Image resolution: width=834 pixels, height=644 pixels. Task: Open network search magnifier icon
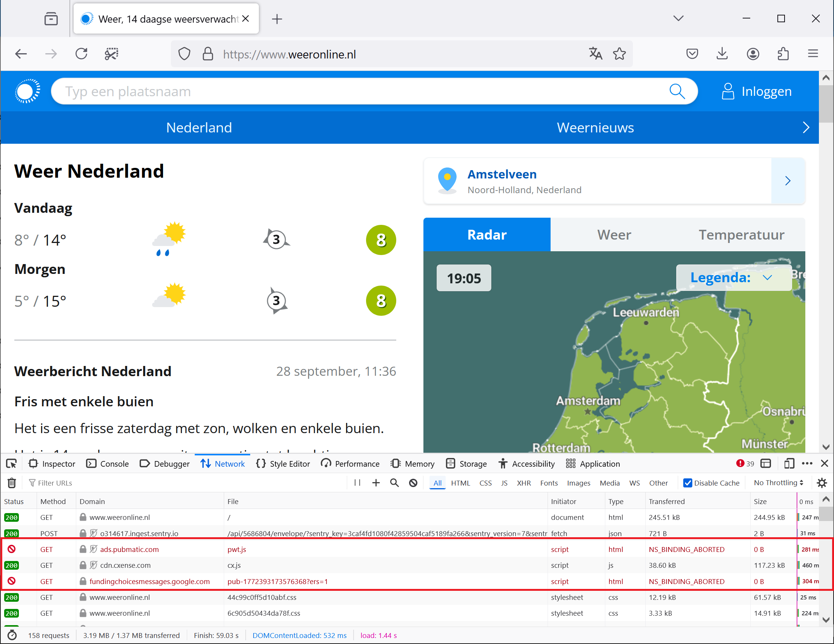coord(394,483)
